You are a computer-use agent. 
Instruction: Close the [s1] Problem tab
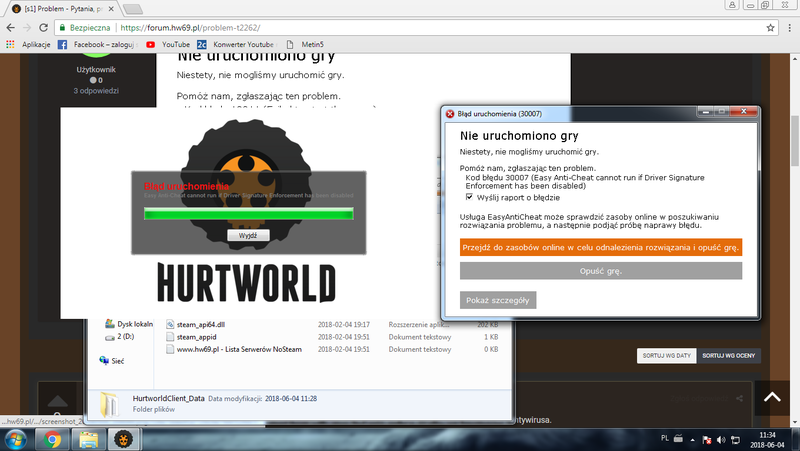(111, 9)
